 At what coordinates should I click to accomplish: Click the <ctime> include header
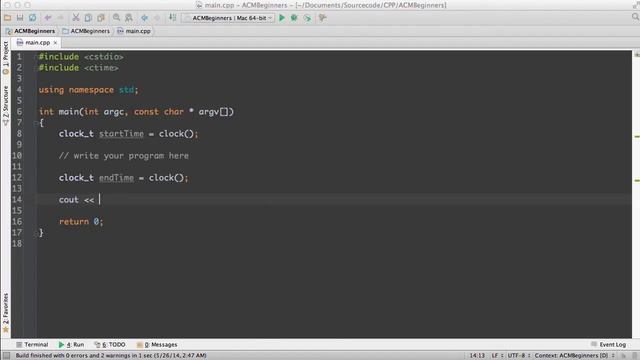point(101,68)
